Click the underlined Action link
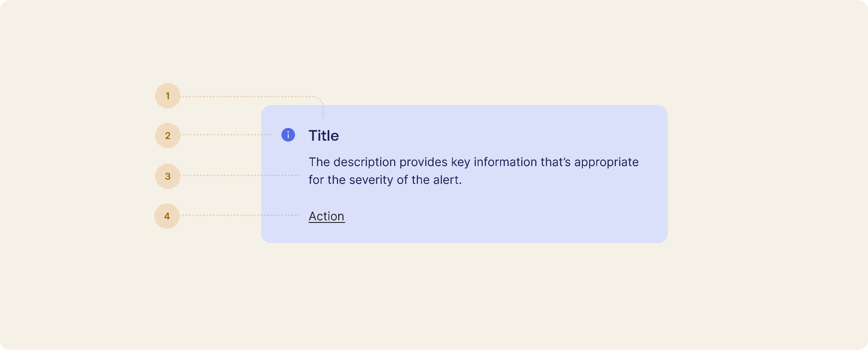This screenshot has height=350, width=868. (x=326, y=216)
